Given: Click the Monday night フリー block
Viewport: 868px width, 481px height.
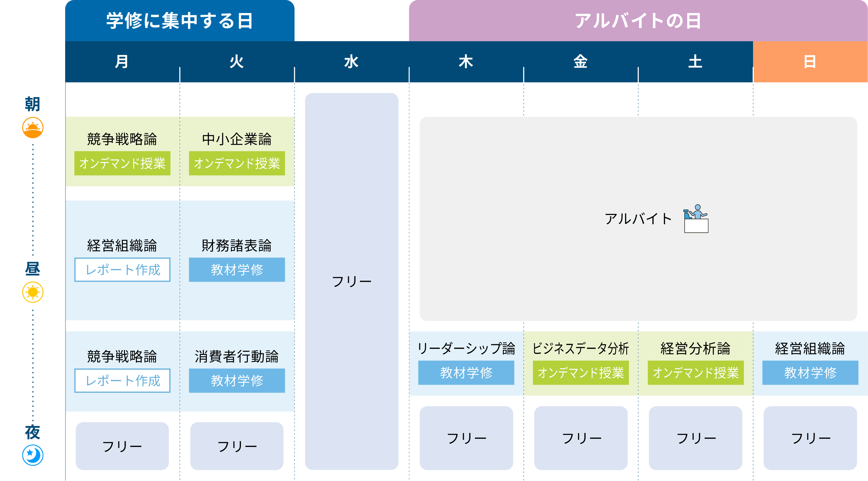Looking at the screenshot, I should [x=122, y=446].
